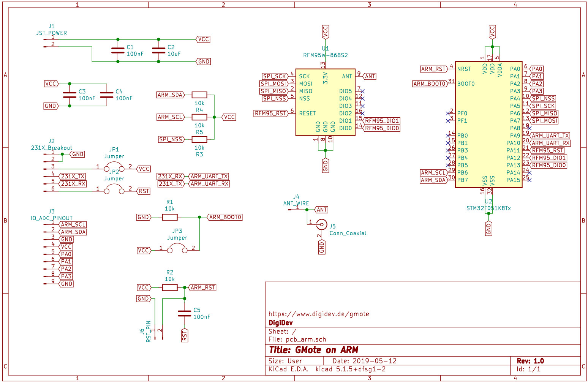Click the 'RST_PIN' label of J6
The height and width of the screenshot is (382, 588).
[149, 331]
